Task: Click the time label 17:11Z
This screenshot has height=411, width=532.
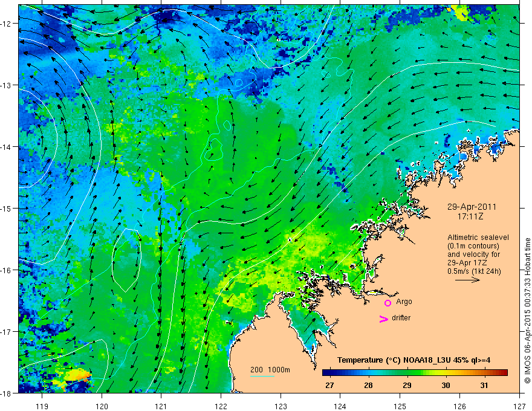Action: coord(470,216)
